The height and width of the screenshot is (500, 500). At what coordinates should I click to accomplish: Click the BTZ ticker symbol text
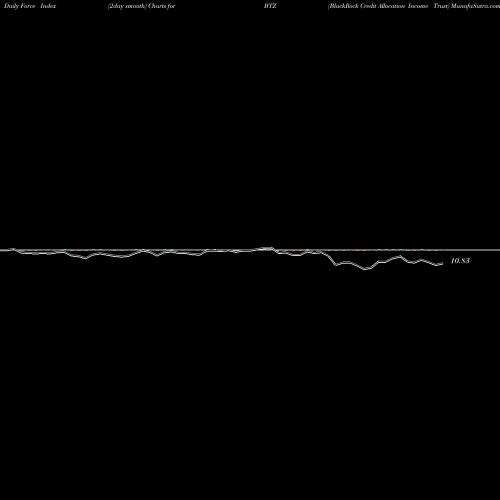click(270, 6)
